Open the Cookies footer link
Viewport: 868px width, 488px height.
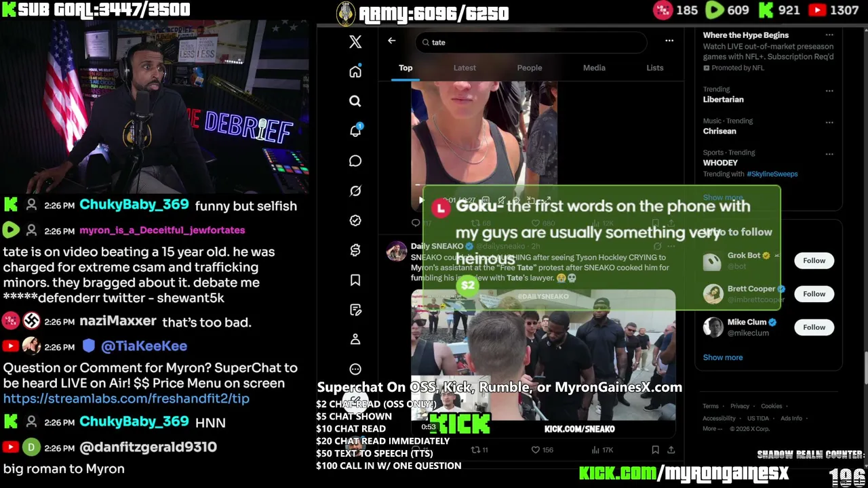point(772,406)
